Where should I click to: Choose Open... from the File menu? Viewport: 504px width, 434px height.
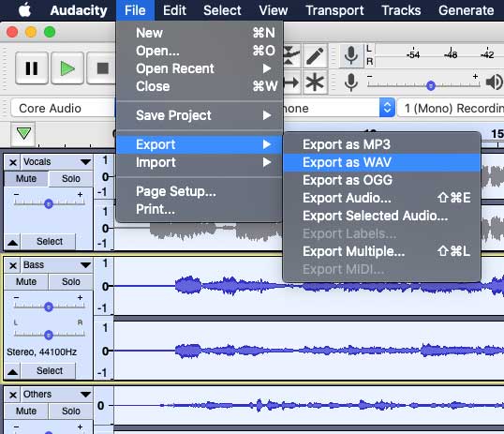(x=200, y=51)
